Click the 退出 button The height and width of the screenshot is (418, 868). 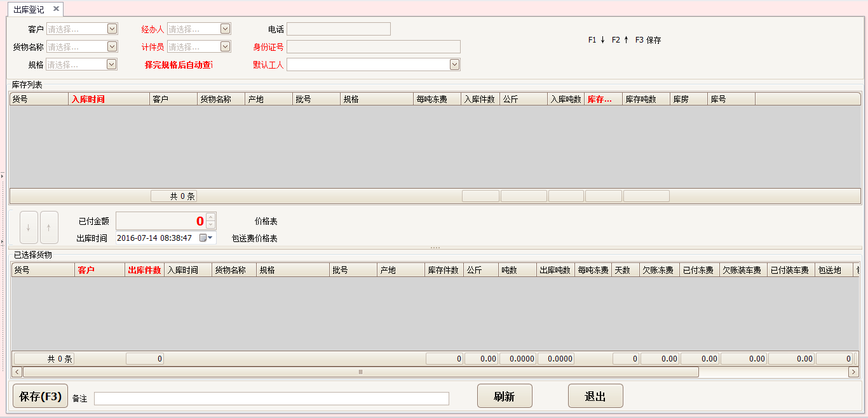(595, 396)
